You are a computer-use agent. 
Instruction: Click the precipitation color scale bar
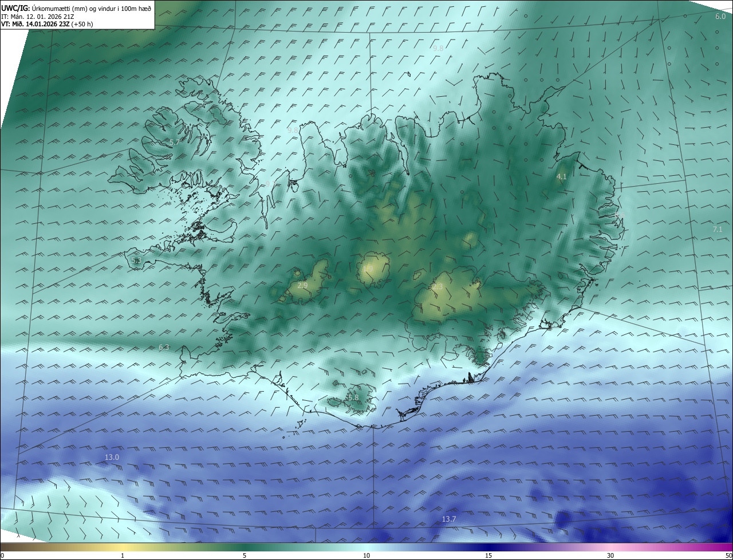pyautogui.click(x=366, y=547)
